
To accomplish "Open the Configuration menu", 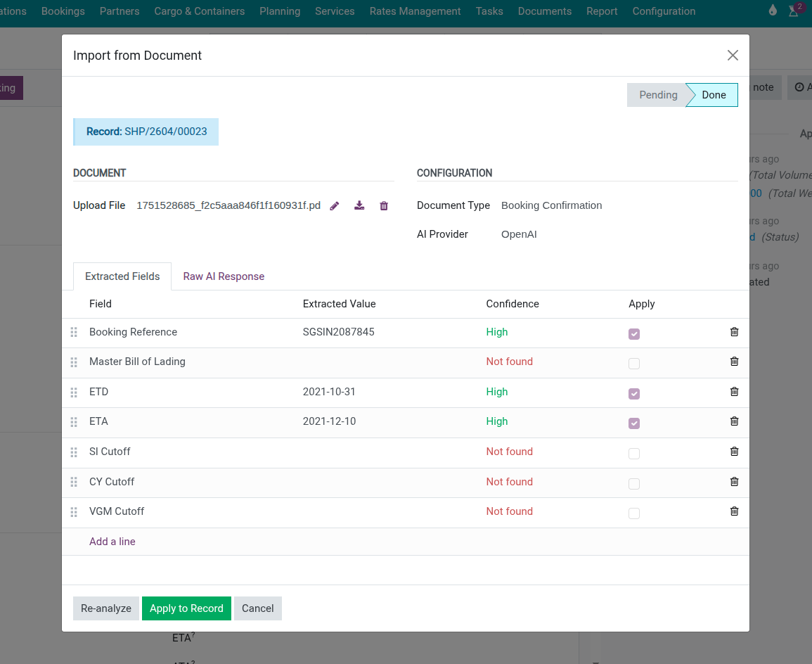I will tap(664, 11).
